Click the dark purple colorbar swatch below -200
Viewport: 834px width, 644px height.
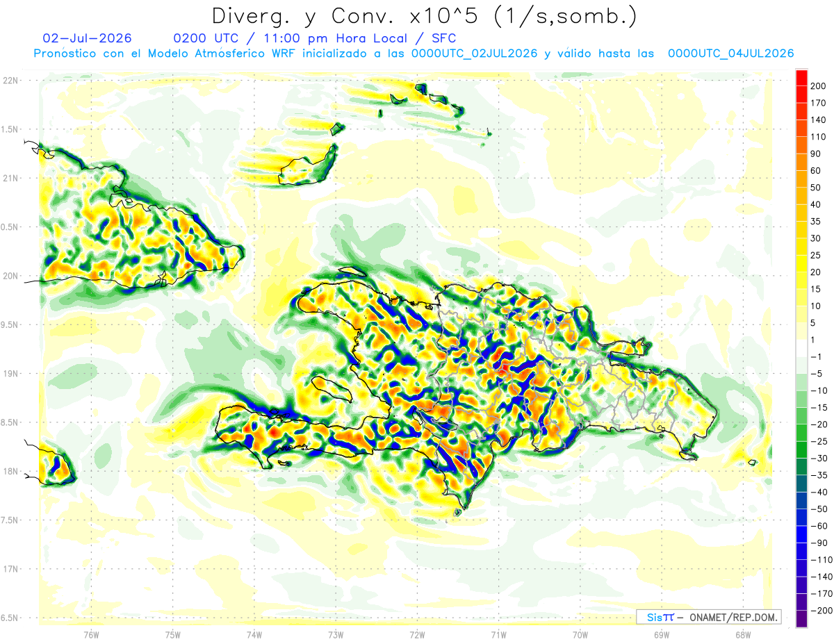tap(801, 619)
